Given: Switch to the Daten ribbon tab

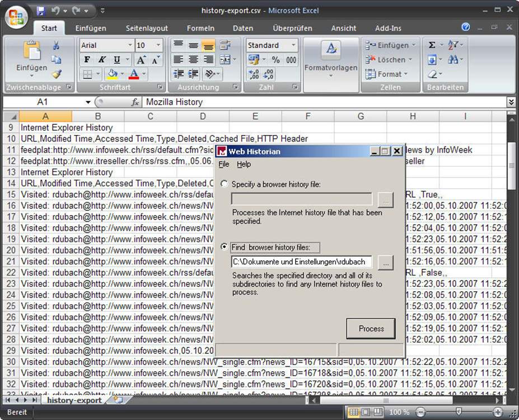Looking at the screenshot, I should click(x=243, y=29).
